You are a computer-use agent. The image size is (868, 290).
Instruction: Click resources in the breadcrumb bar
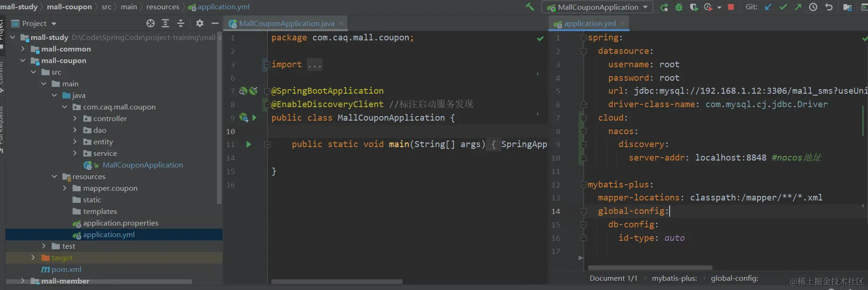tap(163, 6)
